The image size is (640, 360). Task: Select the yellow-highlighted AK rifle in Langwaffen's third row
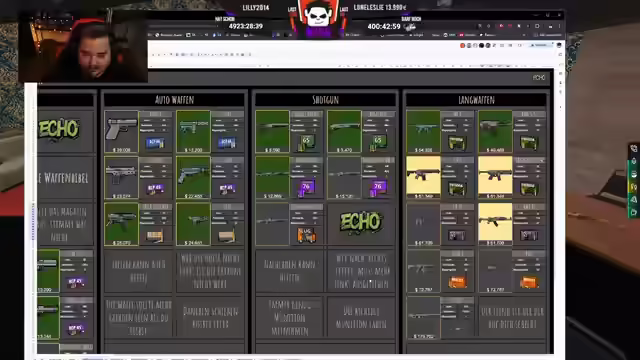coord(495,224)
